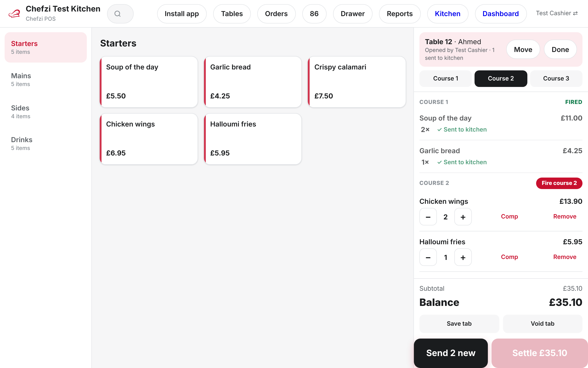Increase Halloumi fries quantity with plus
This screenshot has height=368, width=588.
pyautogui.click(x=463, y=257)
